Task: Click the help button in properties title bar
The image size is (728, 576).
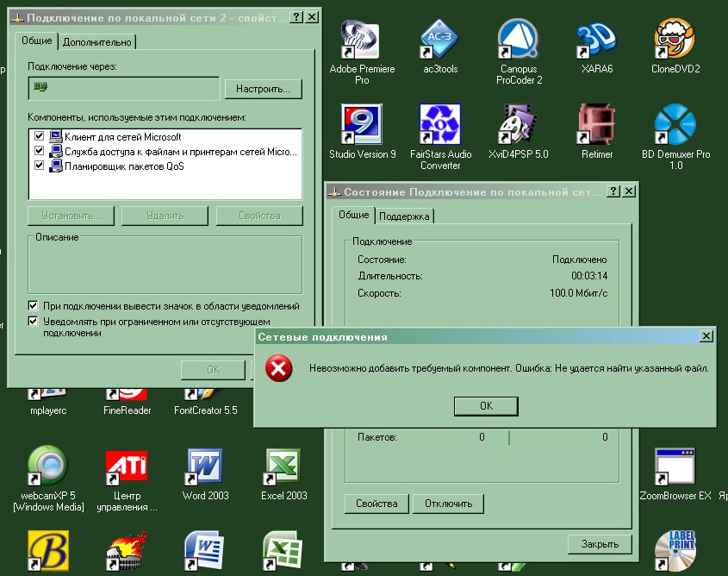Action: (x=296, y=17)
